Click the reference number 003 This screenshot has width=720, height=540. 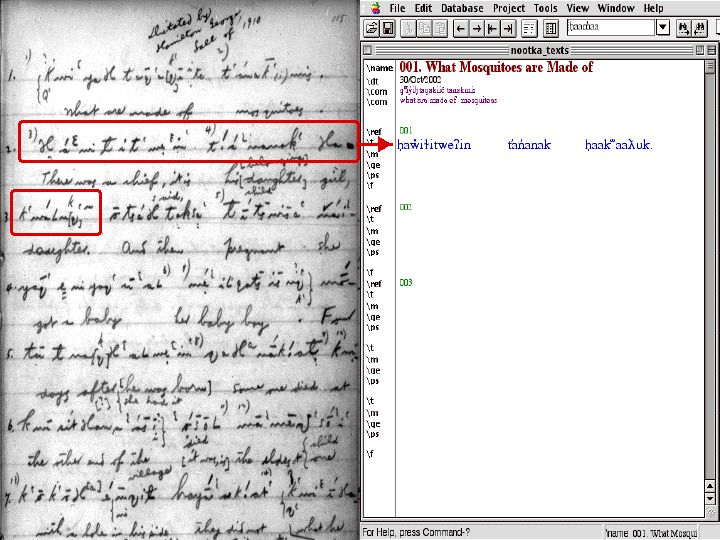tap(405, 282)
